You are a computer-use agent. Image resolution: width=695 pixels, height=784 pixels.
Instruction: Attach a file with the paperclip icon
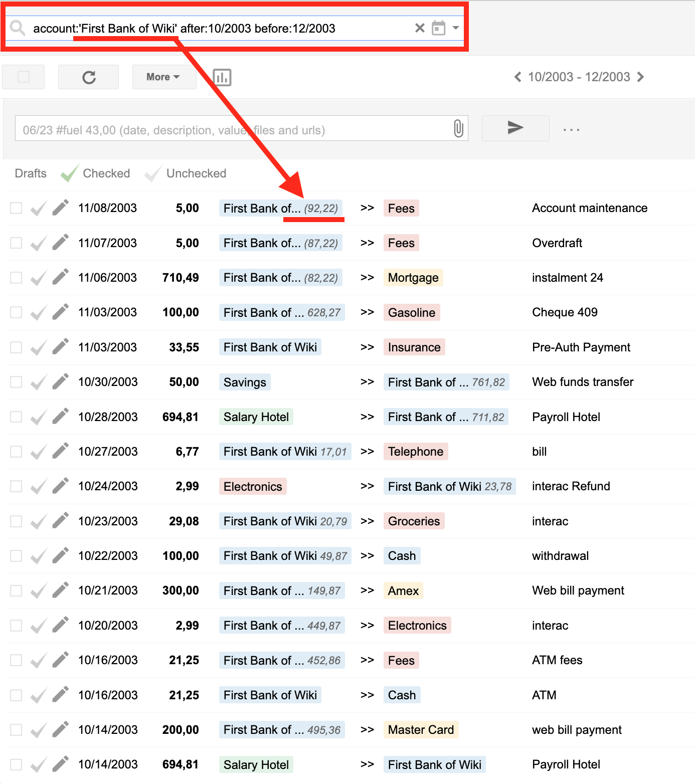click(457, 128)
